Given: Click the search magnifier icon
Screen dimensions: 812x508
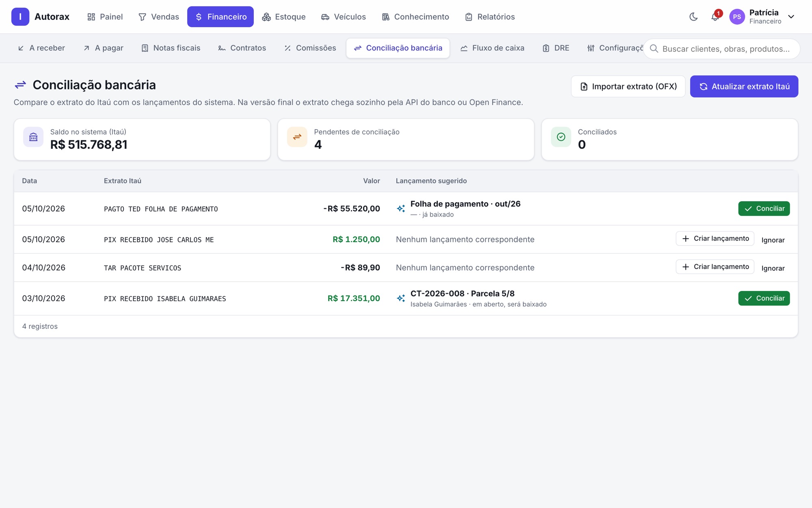Looking at the screenshot, I should 654,49.
